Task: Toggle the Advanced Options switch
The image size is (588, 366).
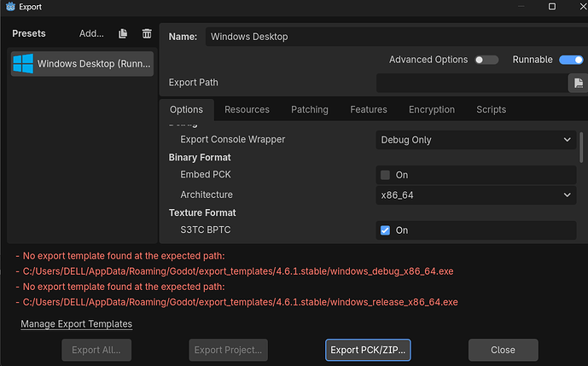Action: click(486, 60)
